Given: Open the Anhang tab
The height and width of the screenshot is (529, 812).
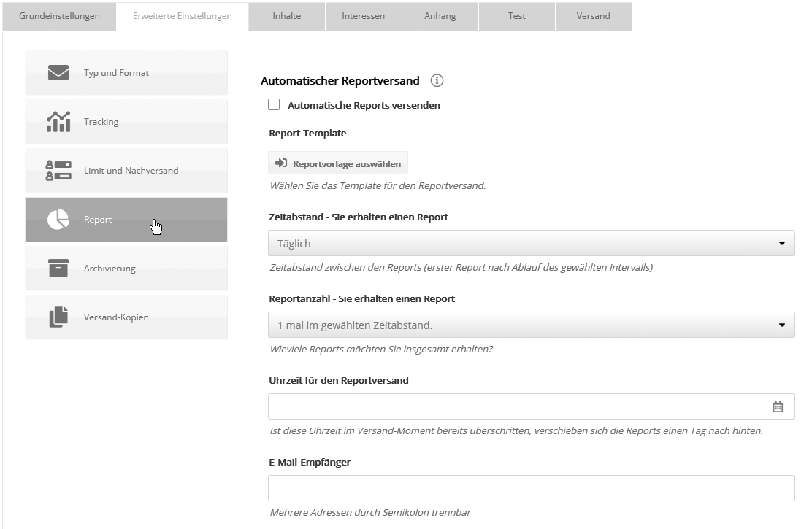Looking at the screenshot, I should pyautogui.click(x=440, y=16).
